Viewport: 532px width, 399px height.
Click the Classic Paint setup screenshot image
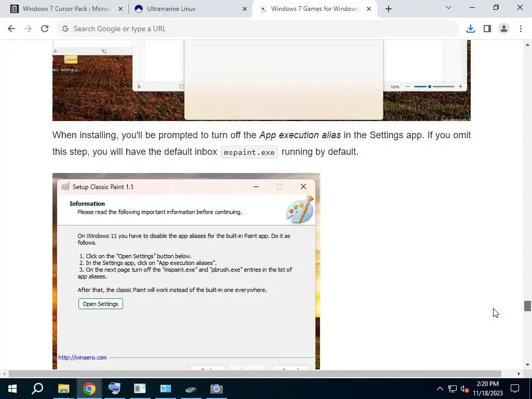pos(186,271)
